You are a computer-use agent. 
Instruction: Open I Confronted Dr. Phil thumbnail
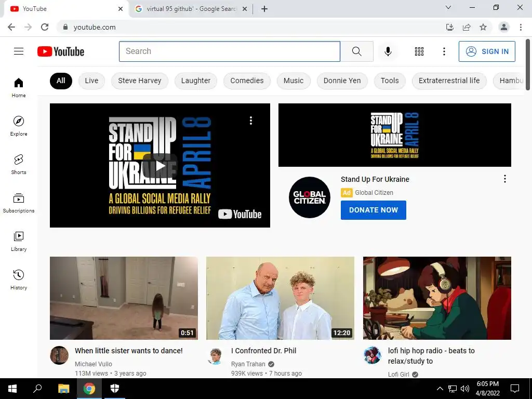(280, 298)
